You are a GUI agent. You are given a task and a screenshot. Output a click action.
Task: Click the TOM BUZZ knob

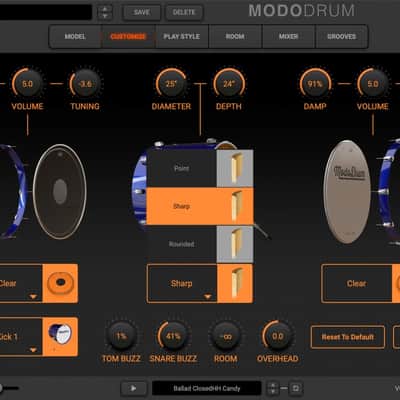pyautogui.click(x=121, y=336)
